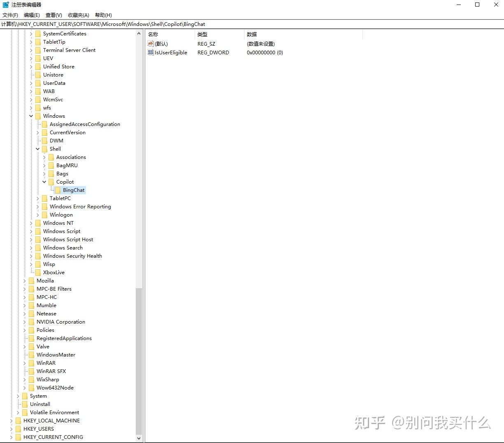
Task: Expand the Associations key
Action: click(44, 157)
